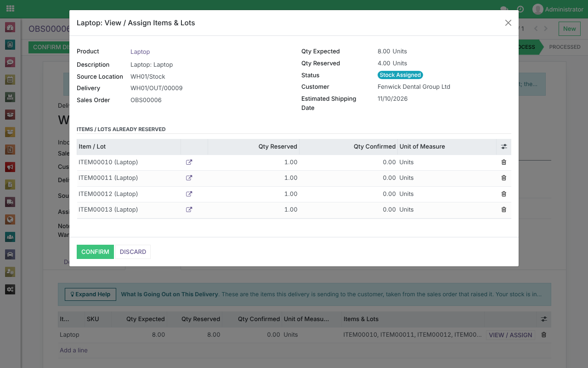Open the truck app in sidebar
The width and height of the screenshot is (588, 368).
coord(10,202)
